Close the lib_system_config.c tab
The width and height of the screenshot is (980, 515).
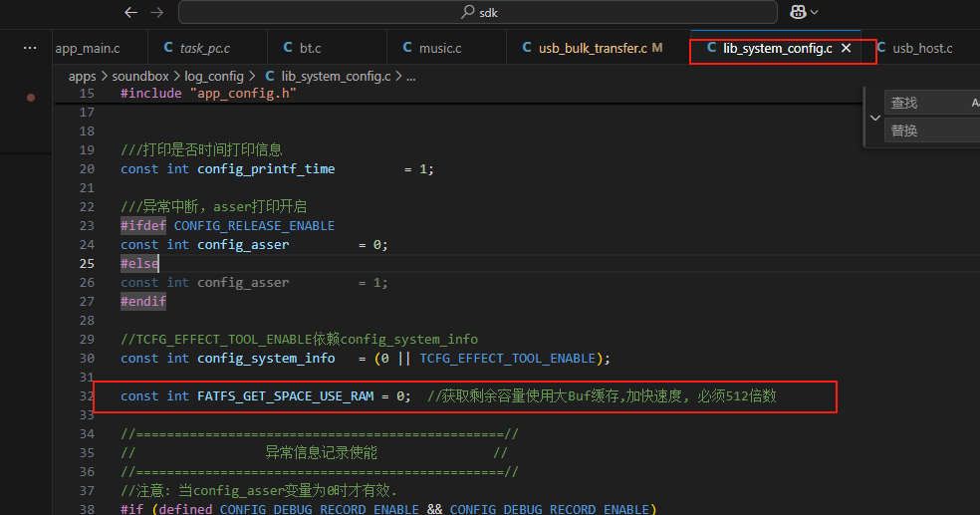tap(846, 48)
